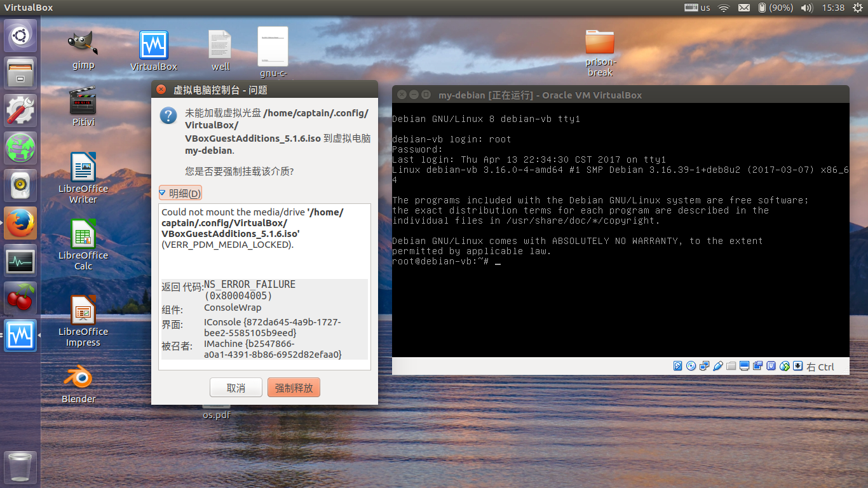Click the 强制释放 button

(x=294, y=388)
